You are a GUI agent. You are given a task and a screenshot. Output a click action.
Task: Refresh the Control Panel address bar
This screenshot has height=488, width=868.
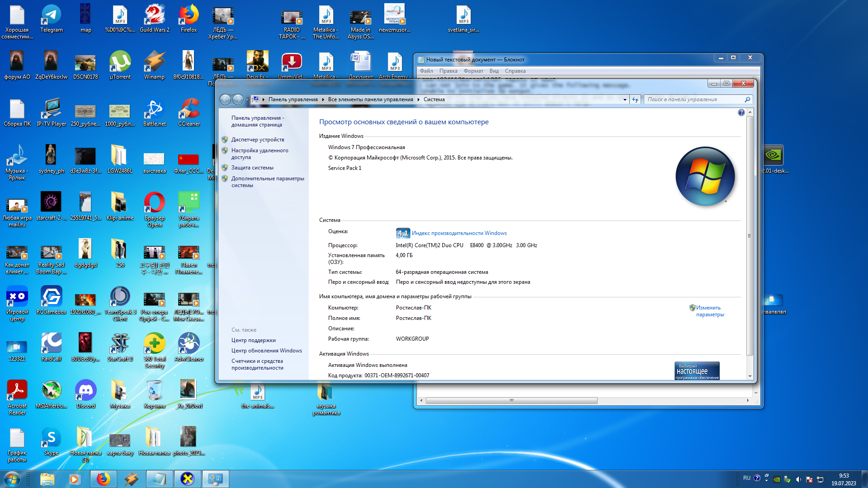(635, 99)
